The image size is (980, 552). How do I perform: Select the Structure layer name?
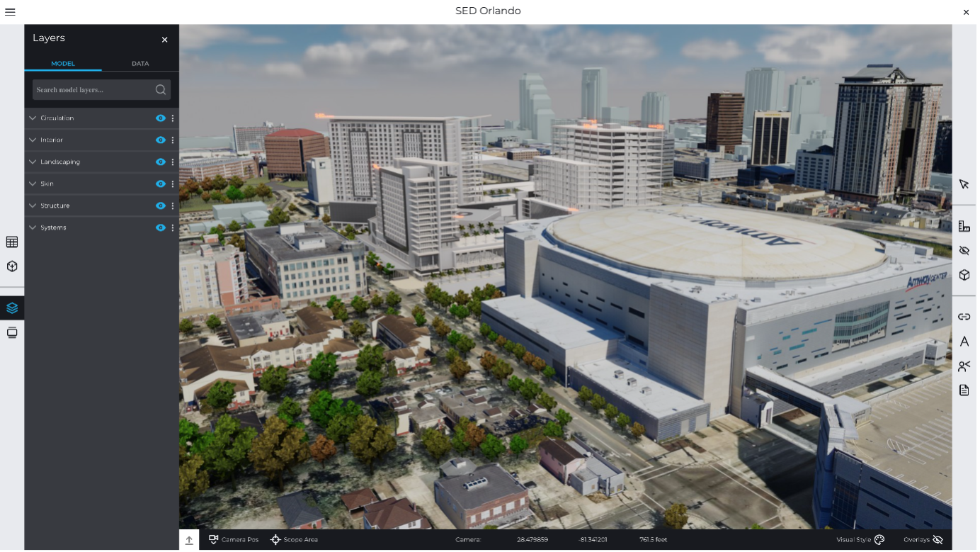pyautogui.click(x=55, y=206)
